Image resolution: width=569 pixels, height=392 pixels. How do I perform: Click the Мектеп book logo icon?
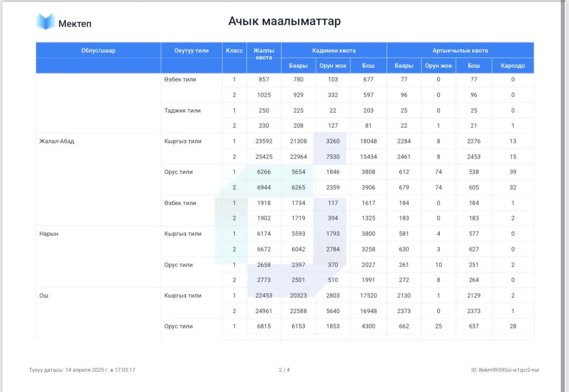[x=46, y=22]
